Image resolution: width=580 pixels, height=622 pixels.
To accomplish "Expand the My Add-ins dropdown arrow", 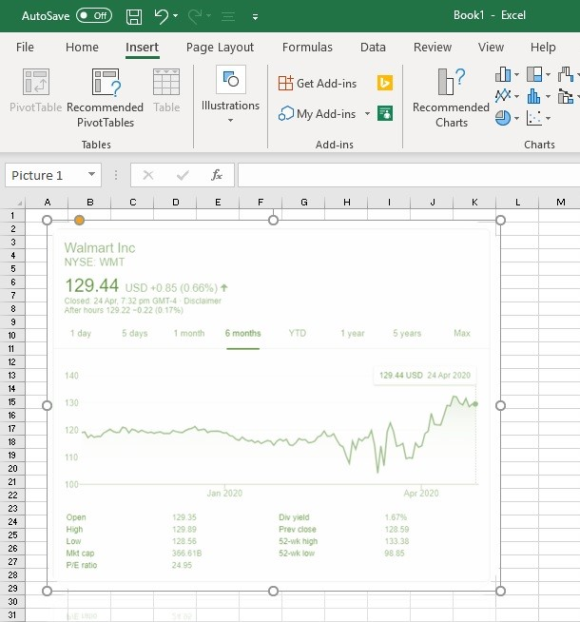I will (x=367, y=114).
